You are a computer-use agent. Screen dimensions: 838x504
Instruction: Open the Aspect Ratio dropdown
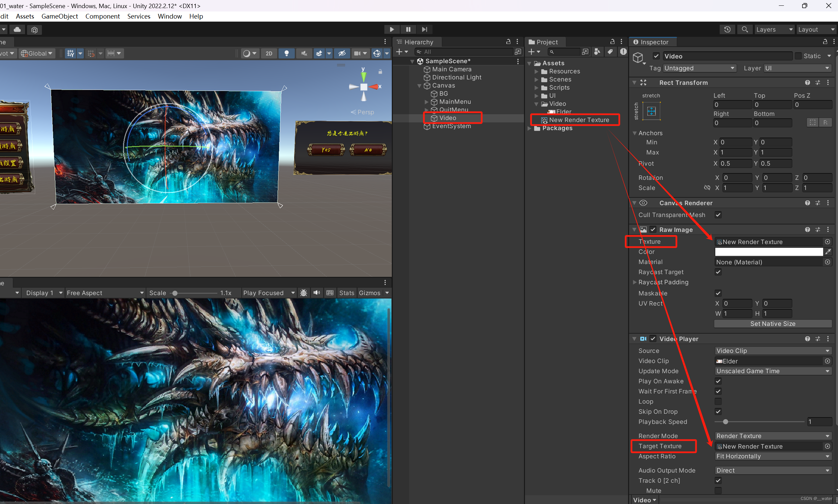point(773,456)
